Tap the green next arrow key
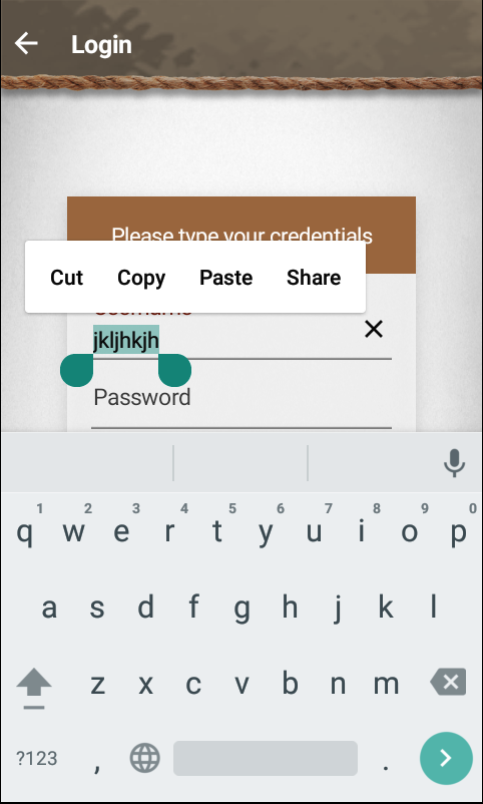Image resolution: width=483 pixels, height=804 pixels. [x=446, y=758]
